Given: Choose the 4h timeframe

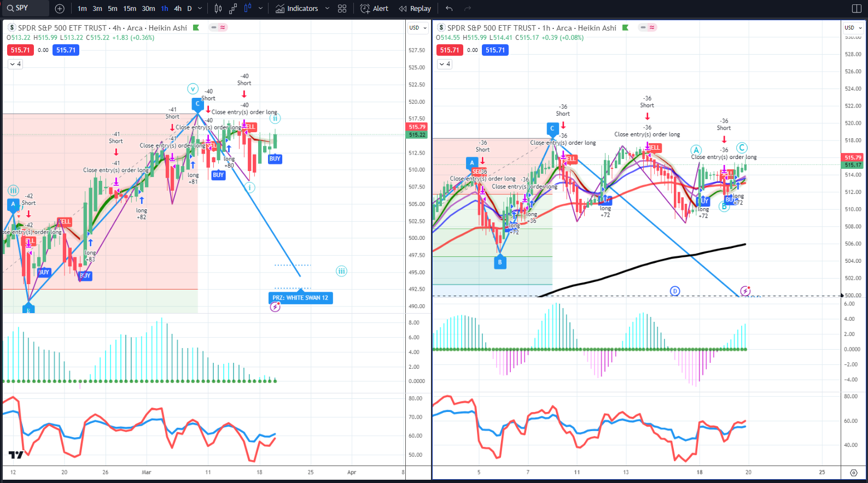Looking at the screenshot, I should tap(178, 8).
